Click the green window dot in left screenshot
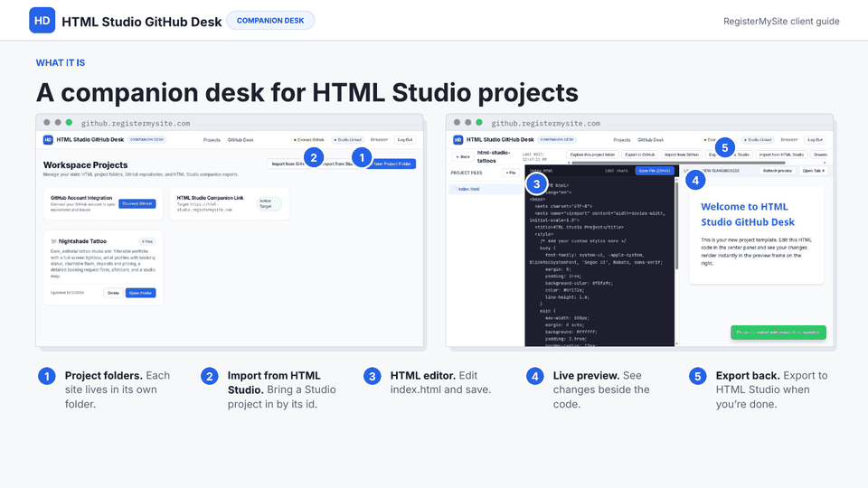 click(70, 122)
